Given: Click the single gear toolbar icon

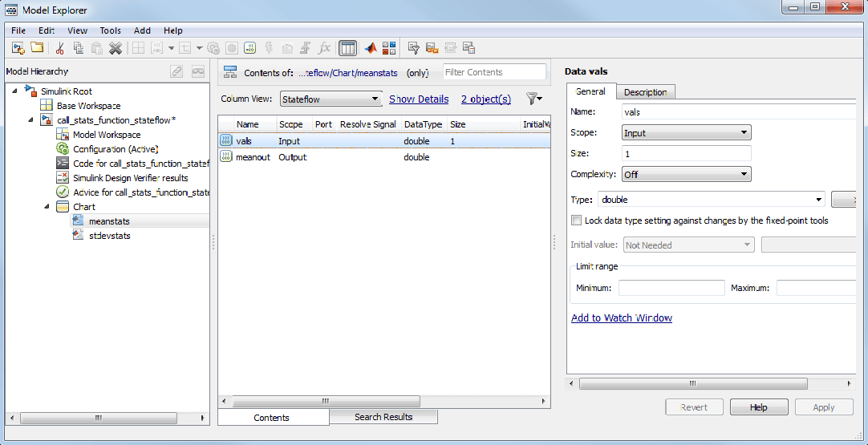Looking at the screenshot, I should point(232,48).
